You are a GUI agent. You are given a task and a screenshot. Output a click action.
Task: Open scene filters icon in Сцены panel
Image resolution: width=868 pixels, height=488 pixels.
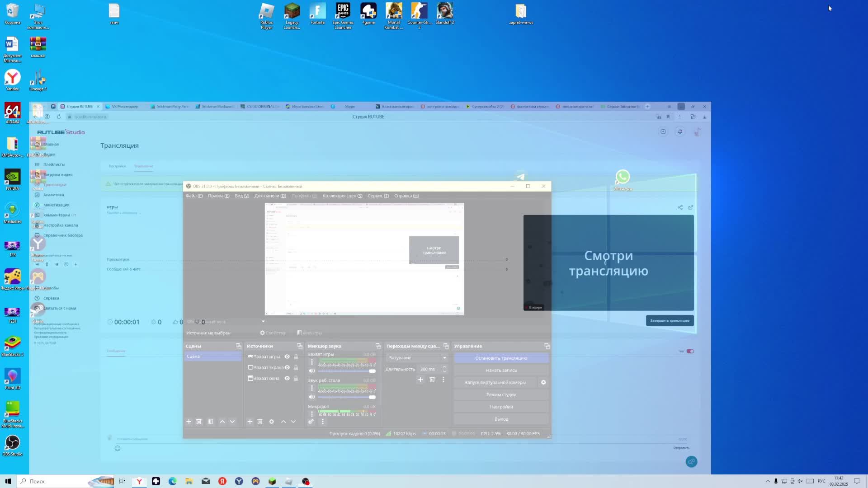[211, 422]
